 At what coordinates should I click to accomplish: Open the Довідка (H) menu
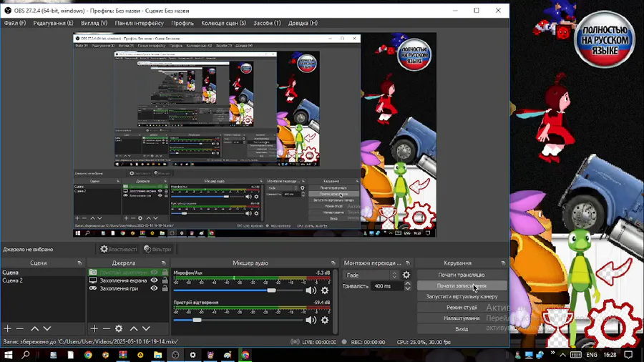coord(303,23)
